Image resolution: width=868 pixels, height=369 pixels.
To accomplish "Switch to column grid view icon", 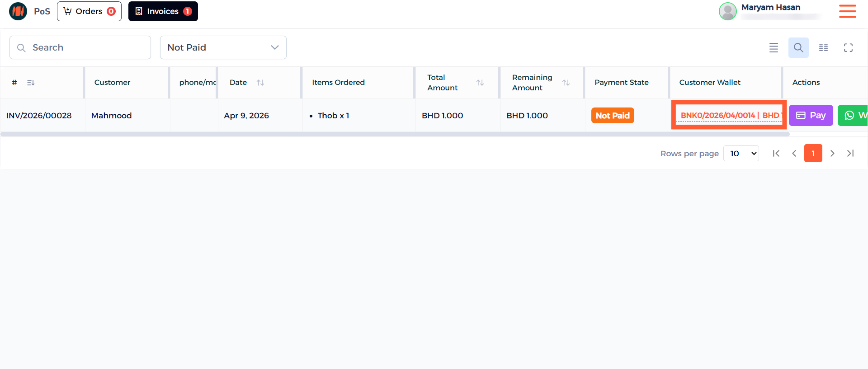I will (823, 47).
